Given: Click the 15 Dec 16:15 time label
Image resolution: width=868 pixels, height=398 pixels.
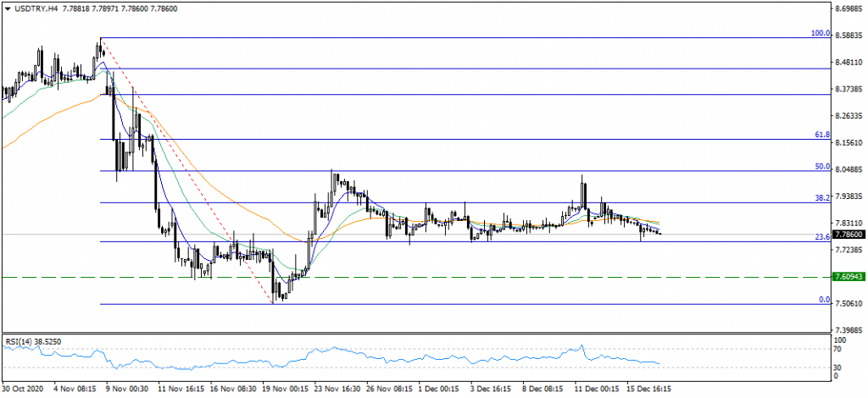Looking at the screenshot, I should pos(649,390).
